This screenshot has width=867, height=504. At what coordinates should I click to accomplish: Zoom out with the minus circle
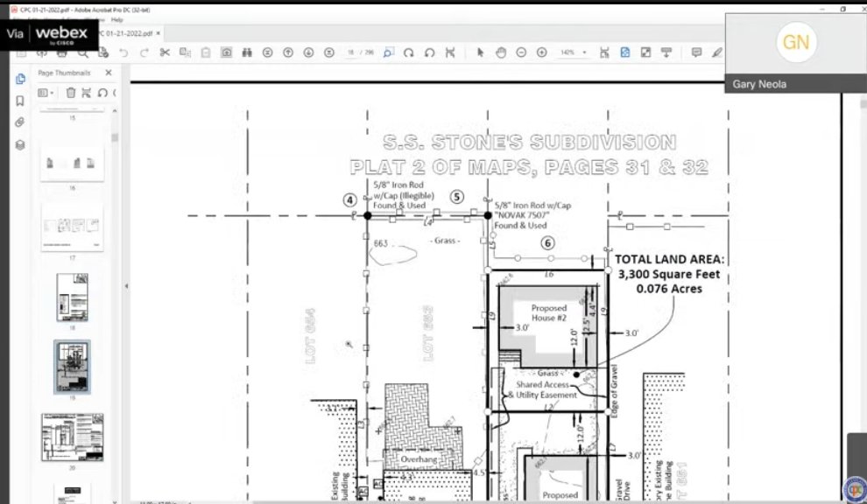point(521,52)
